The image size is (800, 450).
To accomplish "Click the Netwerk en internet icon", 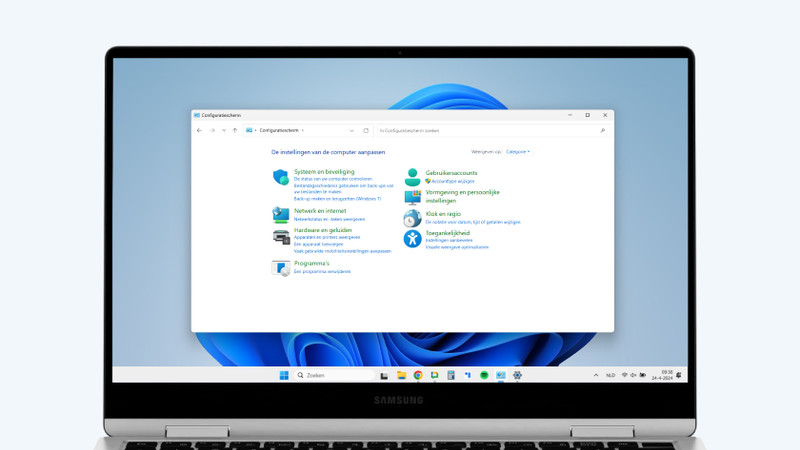I will point(281,214).
